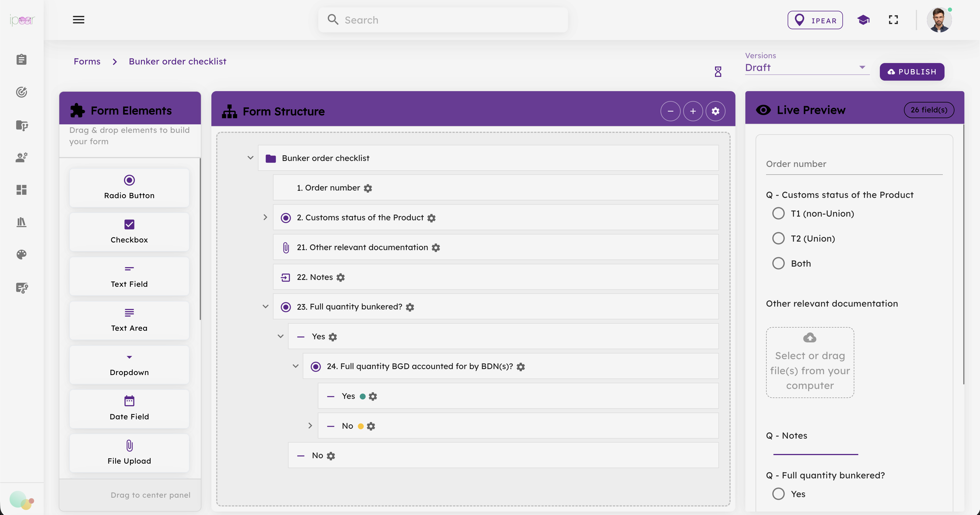Select the Both radio option

778,263
